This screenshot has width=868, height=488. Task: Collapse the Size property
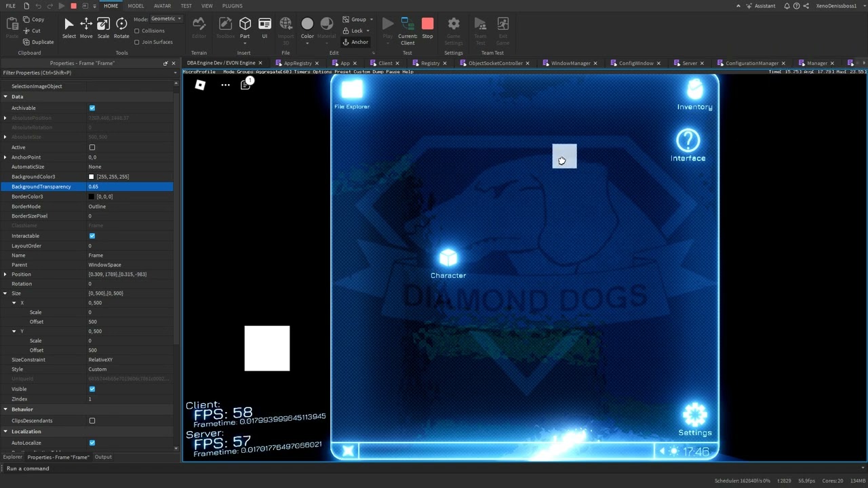pyautogui.click(x=5, y=293)
